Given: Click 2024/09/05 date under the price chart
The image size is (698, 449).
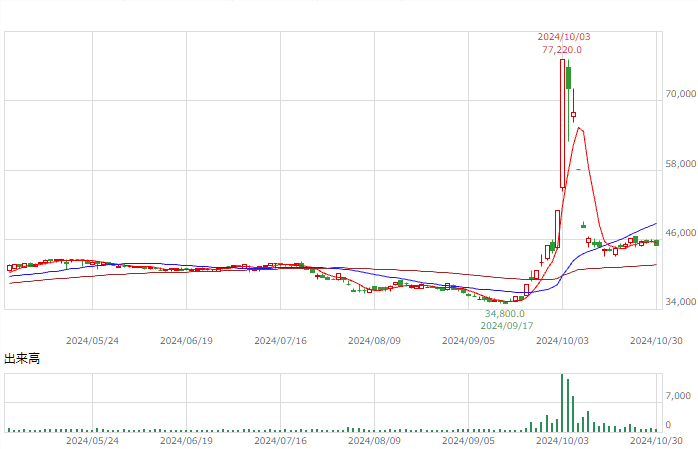Looking at the screenshot, I should [468, 341].
